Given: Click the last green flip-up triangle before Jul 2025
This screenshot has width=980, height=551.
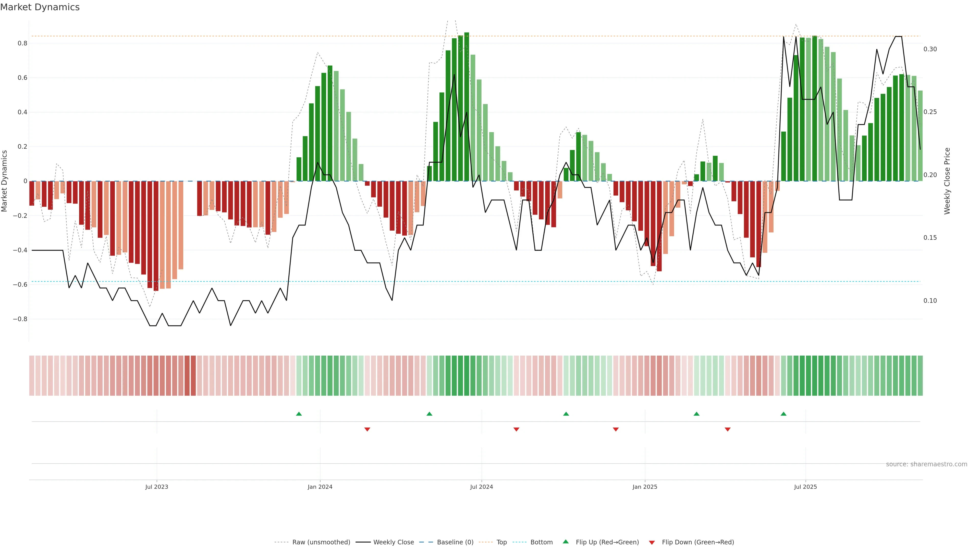Looking at the screenshot, I should coord(783,414).
